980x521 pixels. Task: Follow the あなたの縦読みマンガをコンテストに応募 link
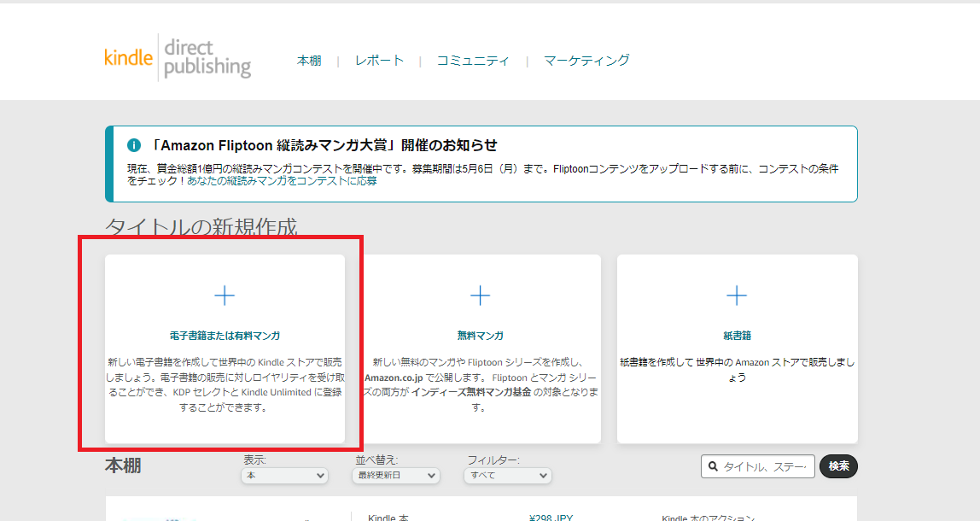pos(282,181)
